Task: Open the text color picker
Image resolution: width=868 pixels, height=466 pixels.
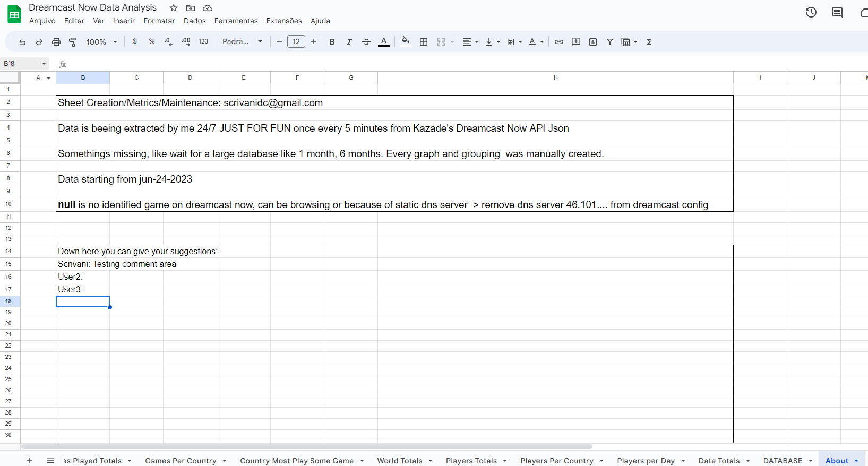Action: tap(384, 42)
